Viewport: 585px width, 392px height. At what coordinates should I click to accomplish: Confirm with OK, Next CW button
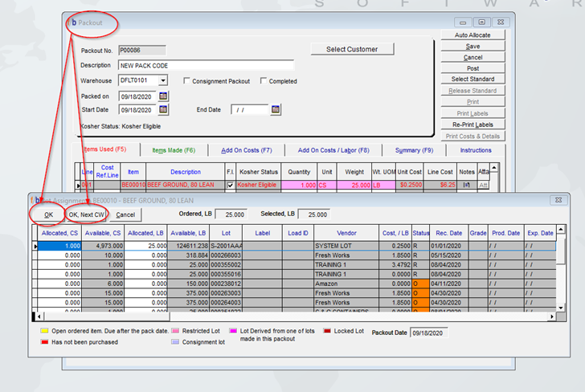coord(86,214)
